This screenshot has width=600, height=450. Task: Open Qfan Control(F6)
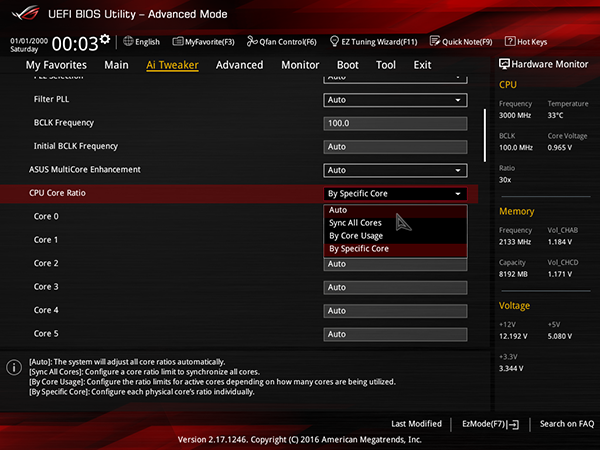coord(282,42)
